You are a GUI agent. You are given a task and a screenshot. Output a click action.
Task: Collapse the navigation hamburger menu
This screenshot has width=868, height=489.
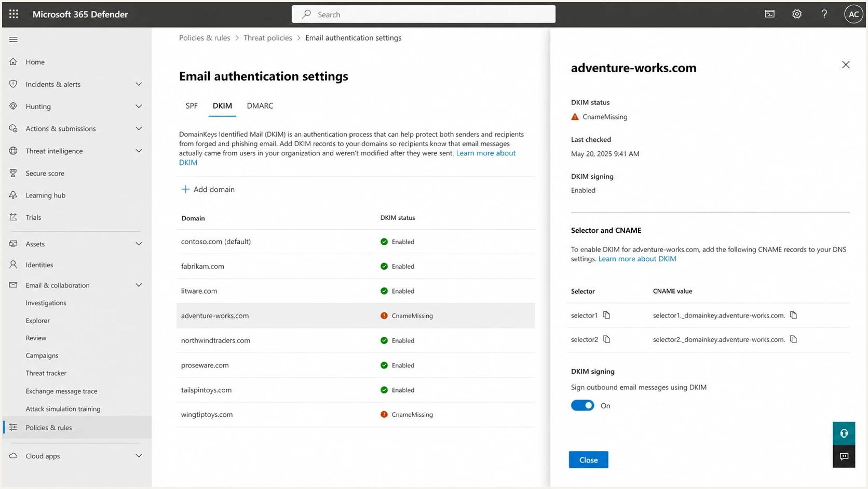(x=13, y=39)
